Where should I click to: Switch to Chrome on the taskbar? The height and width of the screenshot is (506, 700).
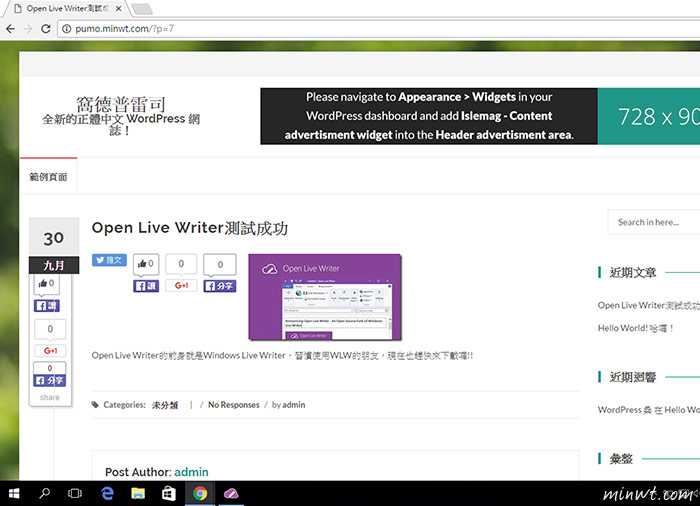point(200,493)
